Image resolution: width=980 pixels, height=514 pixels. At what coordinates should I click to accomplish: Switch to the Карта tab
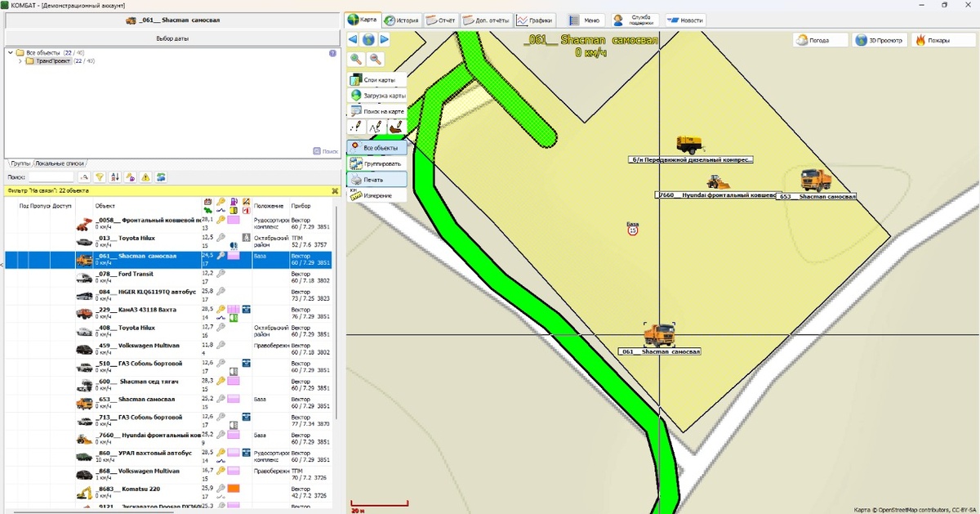(363, 20)
